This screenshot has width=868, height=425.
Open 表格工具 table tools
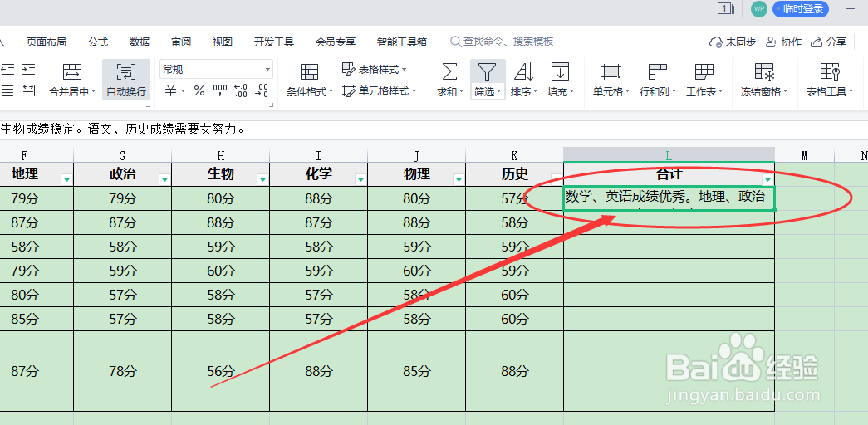830,80
